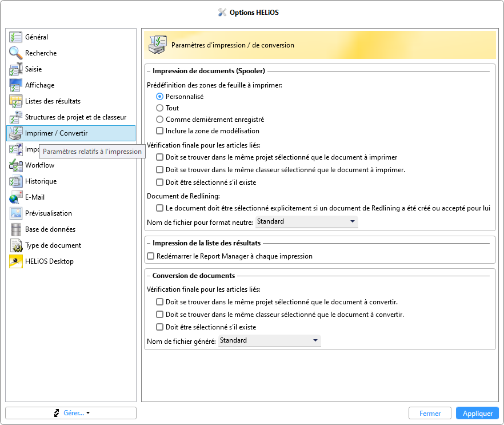This screenshot has width=504, height=425.
Task: Click the HELiOS Desktop yellow icon
Action: coord(15,261)
